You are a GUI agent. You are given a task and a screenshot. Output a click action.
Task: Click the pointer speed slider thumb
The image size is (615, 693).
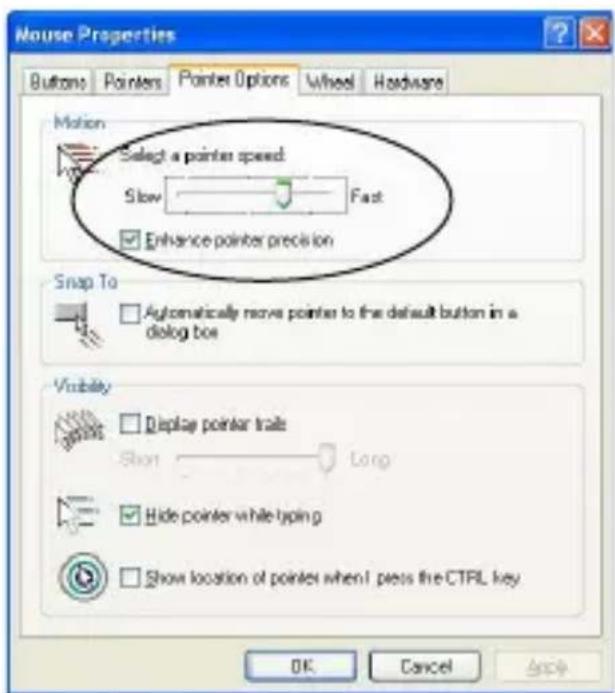click(x=283, y=193)
